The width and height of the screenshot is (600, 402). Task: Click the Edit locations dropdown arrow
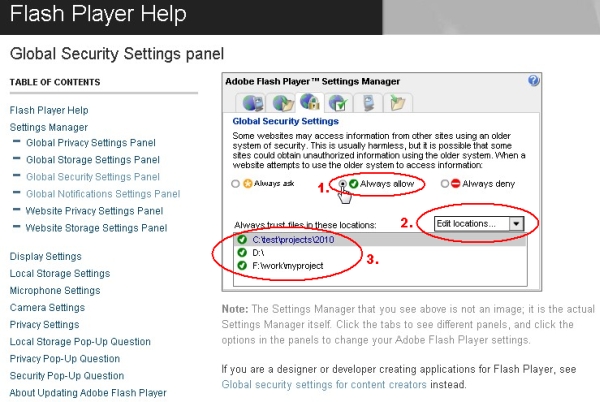516,224
